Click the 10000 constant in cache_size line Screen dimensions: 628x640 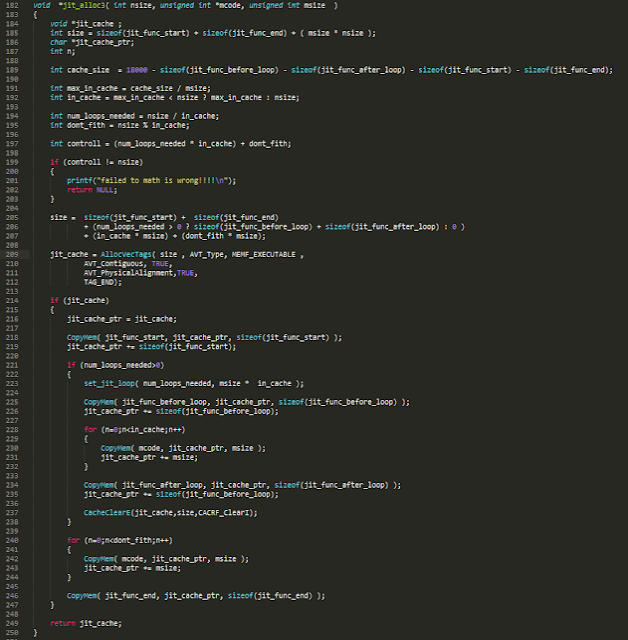point(140,69)
